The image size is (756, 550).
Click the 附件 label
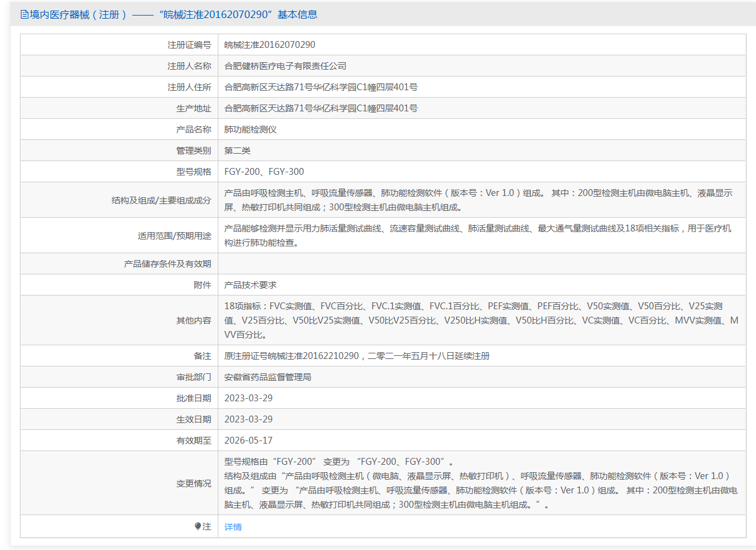pyautogui.click(x=202, y=285)
